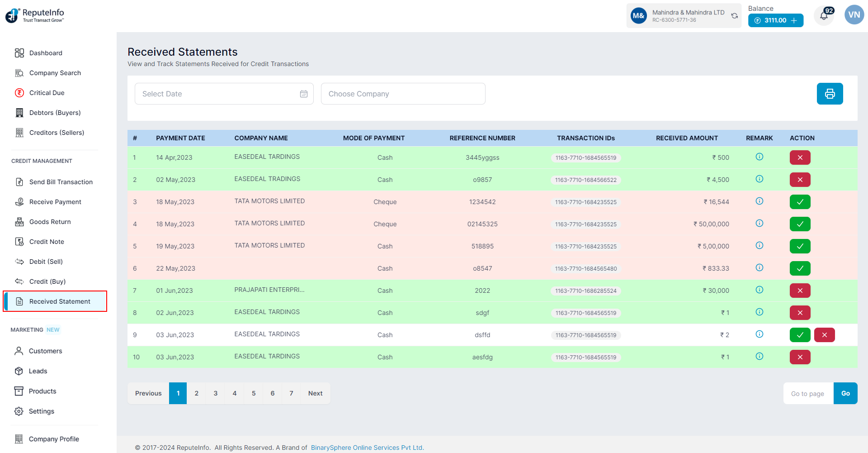Screen dimensions: 868x453
Task: Click the ReputeInfo logo
Action: [x=35, y=15]
